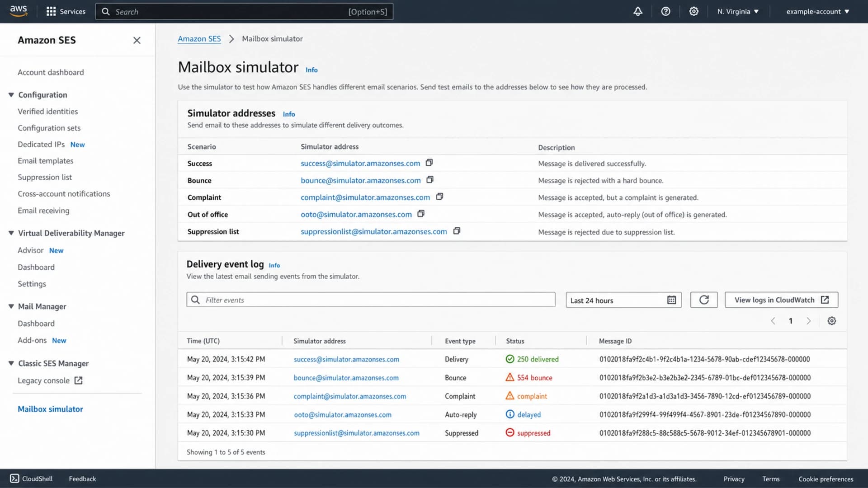
Task: Open the example-account dropdown
Action: click(818, 11)
